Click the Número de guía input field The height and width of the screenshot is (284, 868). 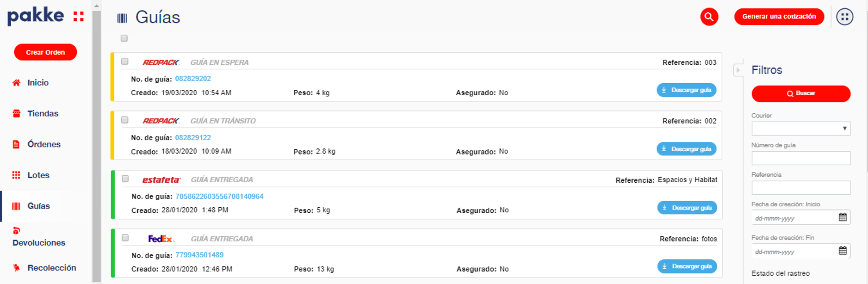[x=801, y=158]
